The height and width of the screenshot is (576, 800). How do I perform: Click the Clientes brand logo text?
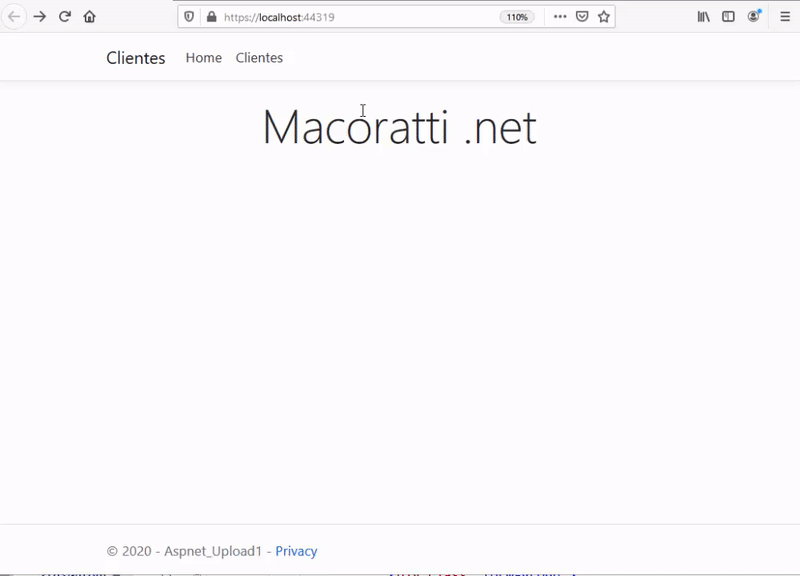[x=136, y=58]
